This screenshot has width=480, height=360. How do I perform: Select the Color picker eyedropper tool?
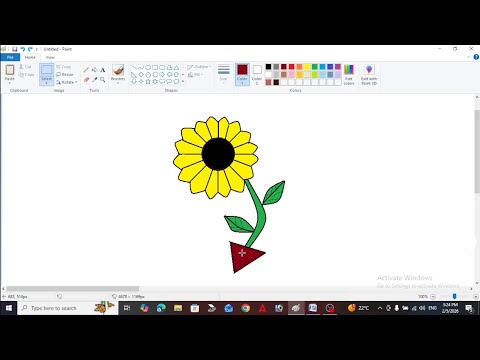coord(94,80)
